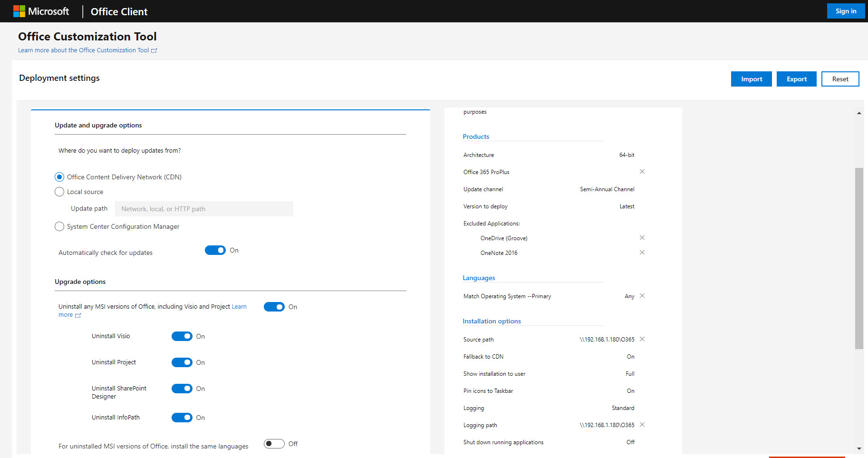Click the Microsoft logo
The height and width of the screenshot is (458, 868).
click(x=41, y=11)
